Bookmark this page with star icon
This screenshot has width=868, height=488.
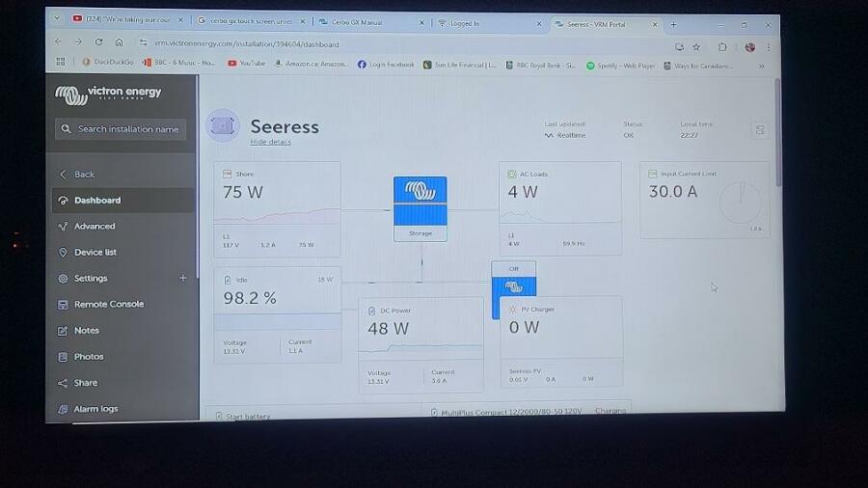pyautogui.click(x=696, y=45)
